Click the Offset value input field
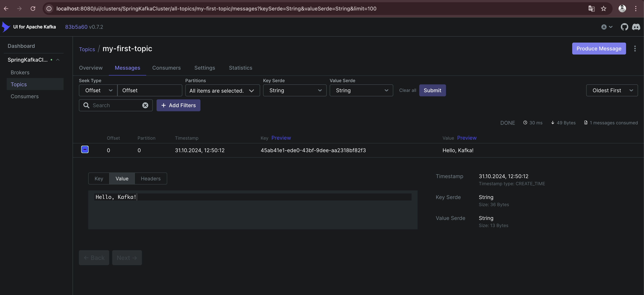Screen dimensions: 644x295 coord(150,90)
